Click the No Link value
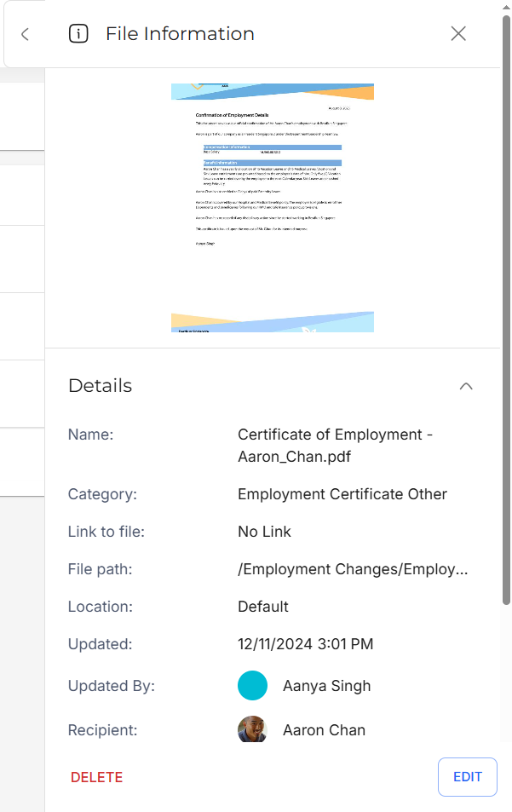Viewport: 512px width, 812px height. (264, 532)
